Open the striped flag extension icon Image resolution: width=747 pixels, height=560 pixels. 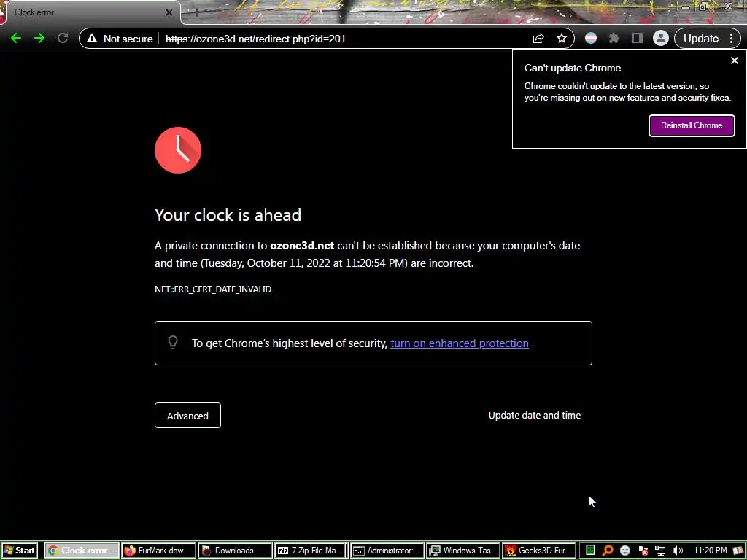(x=591, y=39)
